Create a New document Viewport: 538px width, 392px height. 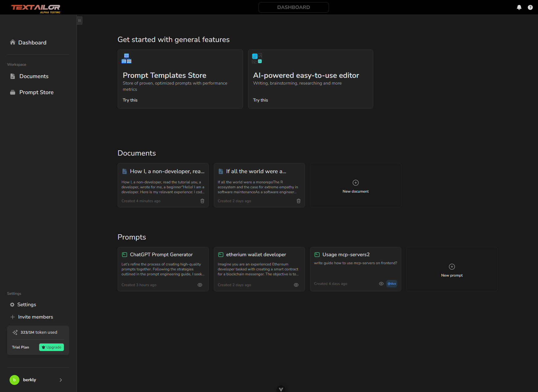point(355,185)
